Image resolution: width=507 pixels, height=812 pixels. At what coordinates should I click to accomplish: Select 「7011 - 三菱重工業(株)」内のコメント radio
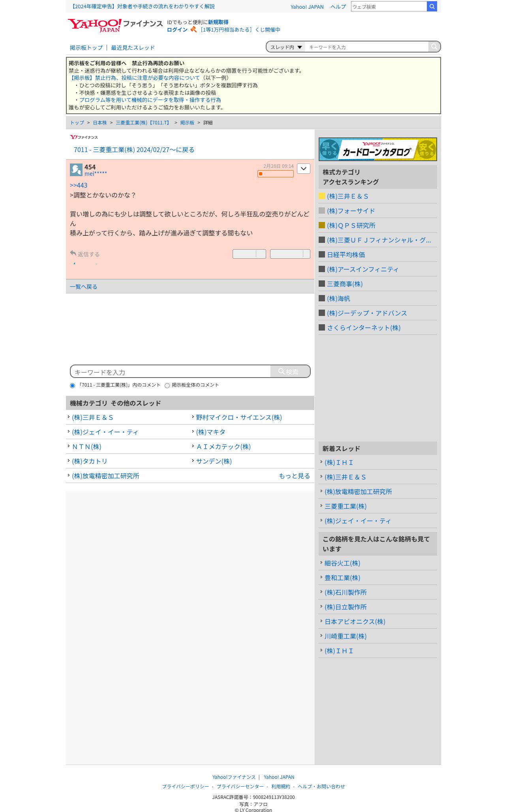click(x=72, y=385)
